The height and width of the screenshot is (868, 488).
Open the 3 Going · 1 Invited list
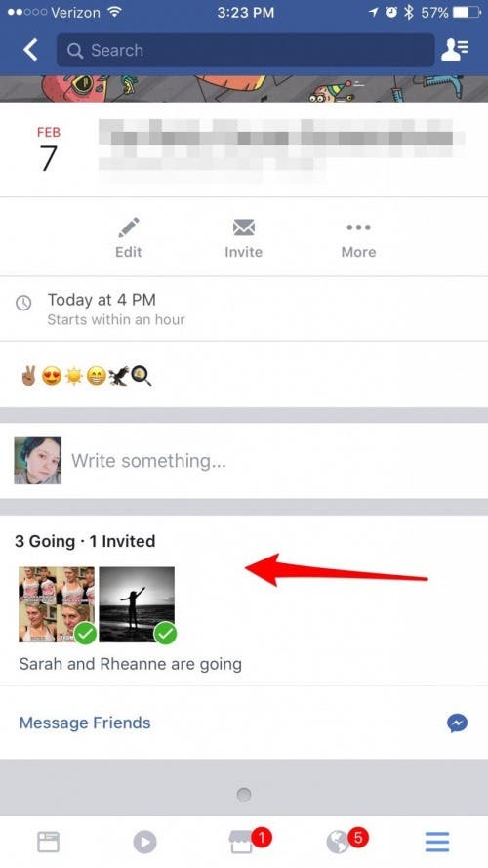point(85,541)
